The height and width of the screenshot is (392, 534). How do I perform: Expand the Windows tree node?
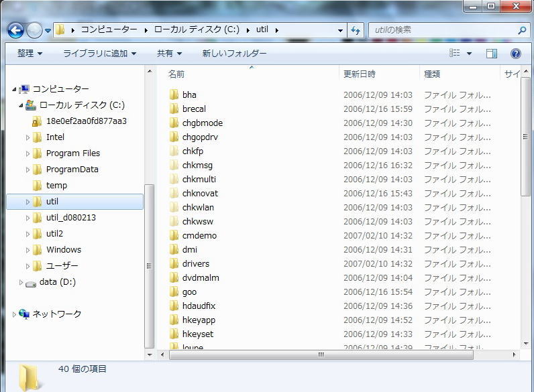tap(28, 250)
